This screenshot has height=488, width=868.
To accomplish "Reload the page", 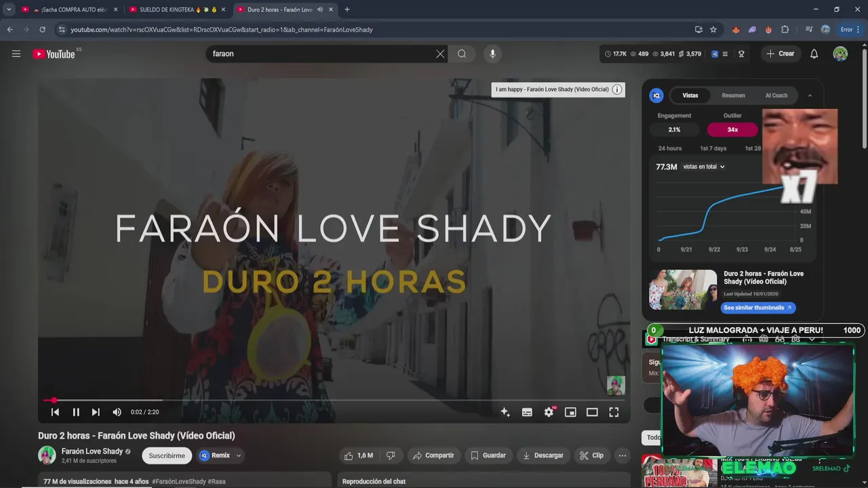I will [42, 30].
